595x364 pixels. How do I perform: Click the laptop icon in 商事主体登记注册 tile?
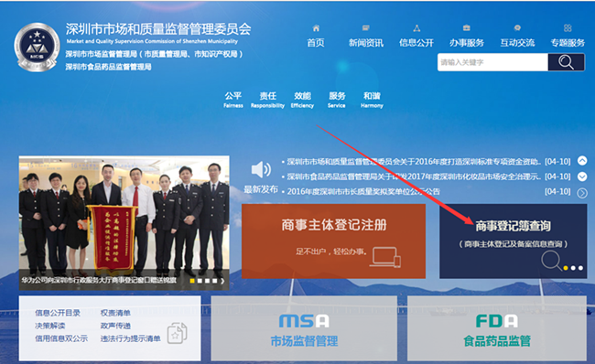coord(385,257)
